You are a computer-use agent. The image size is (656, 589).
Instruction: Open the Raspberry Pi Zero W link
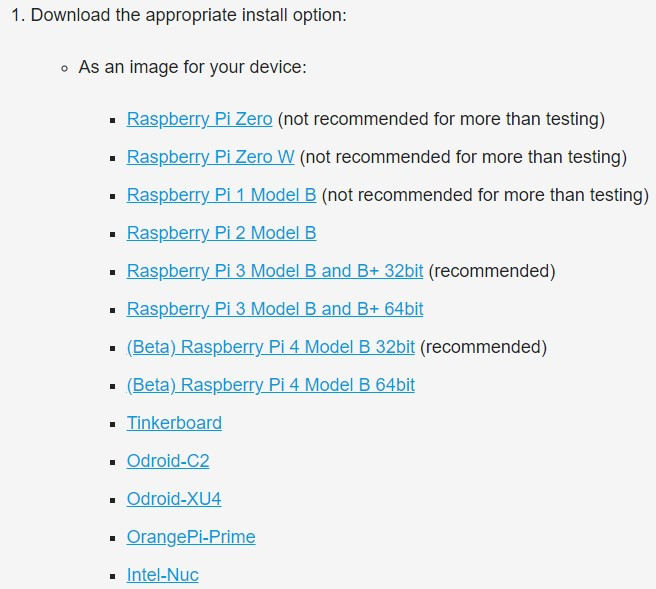(x=210, y=157)
